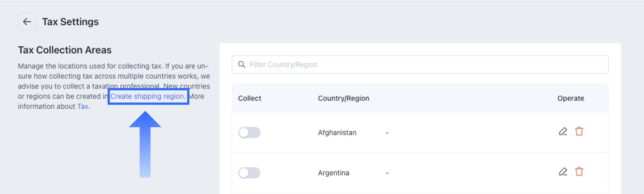Click the Tax Collection Areas heading
The height and width of the screenshot is (194, 644).
pyautogui.click(x=65, y=50)
